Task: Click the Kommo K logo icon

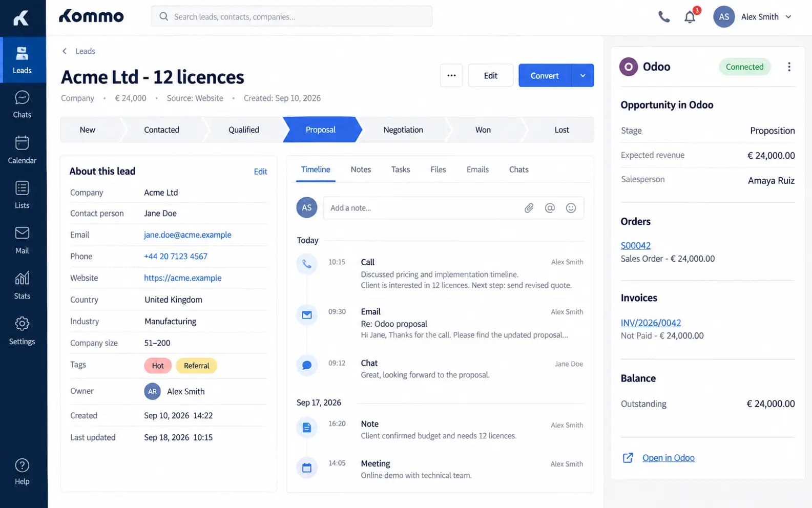Action: pos(22,18)
